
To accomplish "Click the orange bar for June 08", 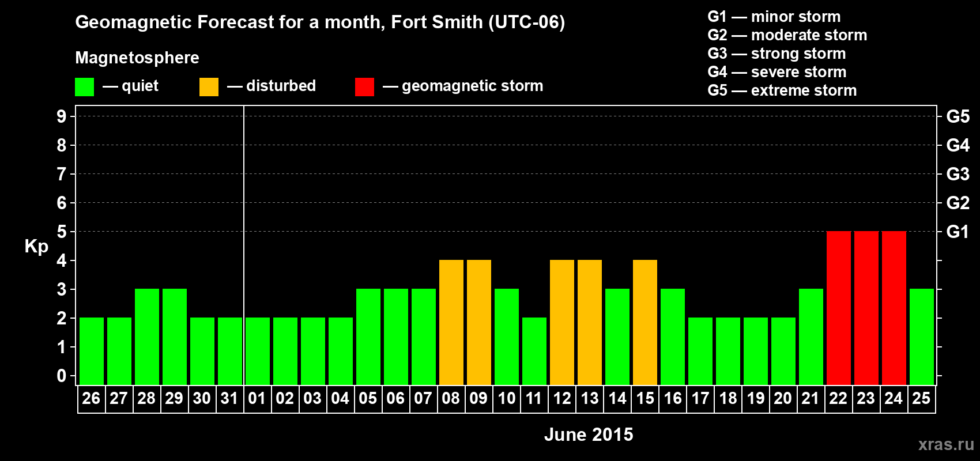I will pos(451,322).
